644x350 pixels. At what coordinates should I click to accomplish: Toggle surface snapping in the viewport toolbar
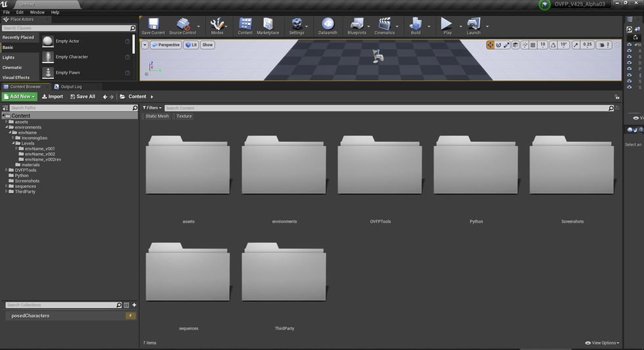click(x=525, y=45)
